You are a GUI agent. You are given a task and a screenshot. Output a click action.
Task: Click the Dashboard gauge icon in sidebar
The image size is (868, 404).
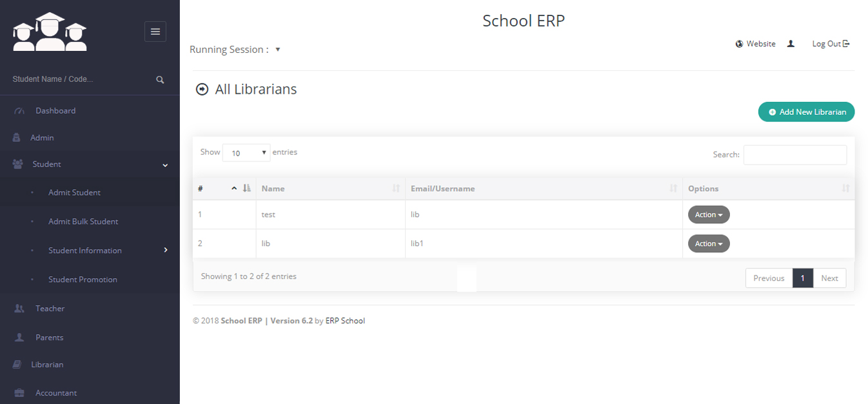click(19, 111)
